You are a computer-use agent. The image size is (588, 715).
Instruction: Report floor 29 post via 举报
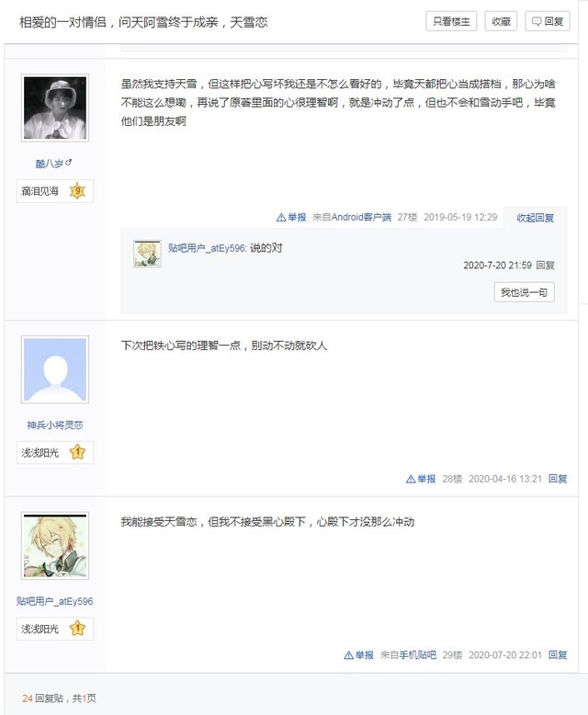358,655
